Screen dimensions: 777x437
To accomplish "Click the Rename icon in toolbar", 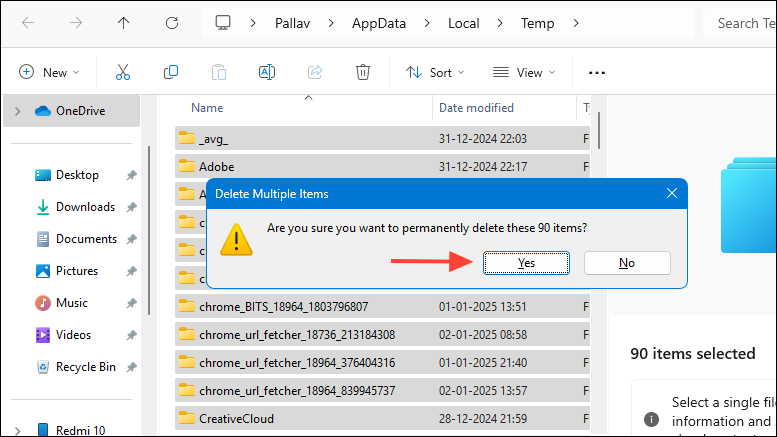I will click(267, 72).
